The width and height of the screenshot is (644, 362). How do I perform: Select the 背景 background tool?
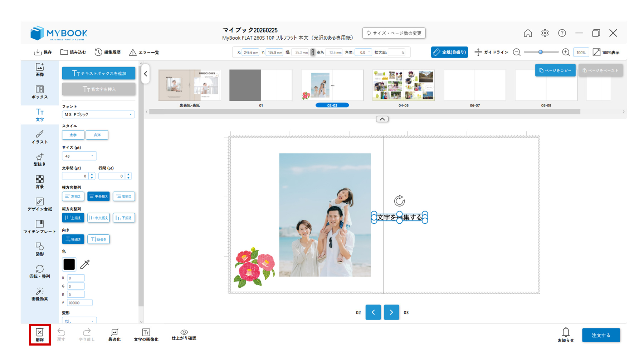click(x=40, y=182)
